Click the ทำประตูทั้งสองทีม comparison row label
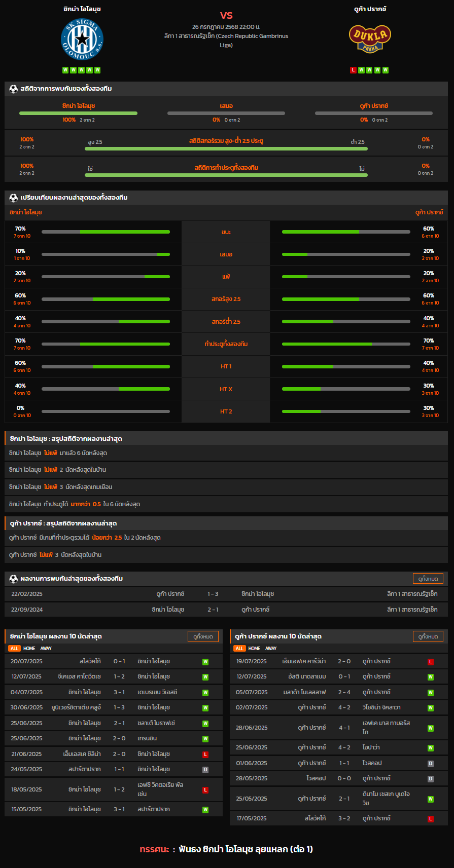This screenshot has height=868, width=454. [x=226, y=344]
